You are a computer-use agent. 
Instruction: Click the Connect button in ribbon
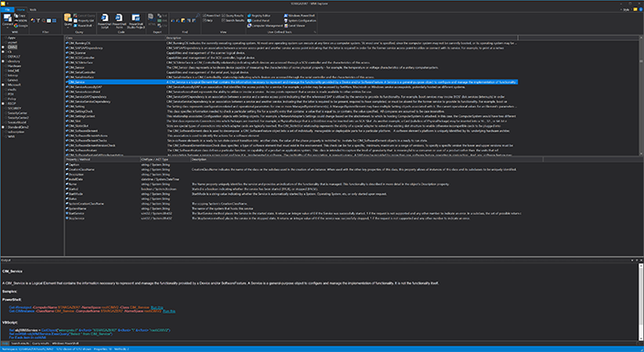tap(7, 20)
